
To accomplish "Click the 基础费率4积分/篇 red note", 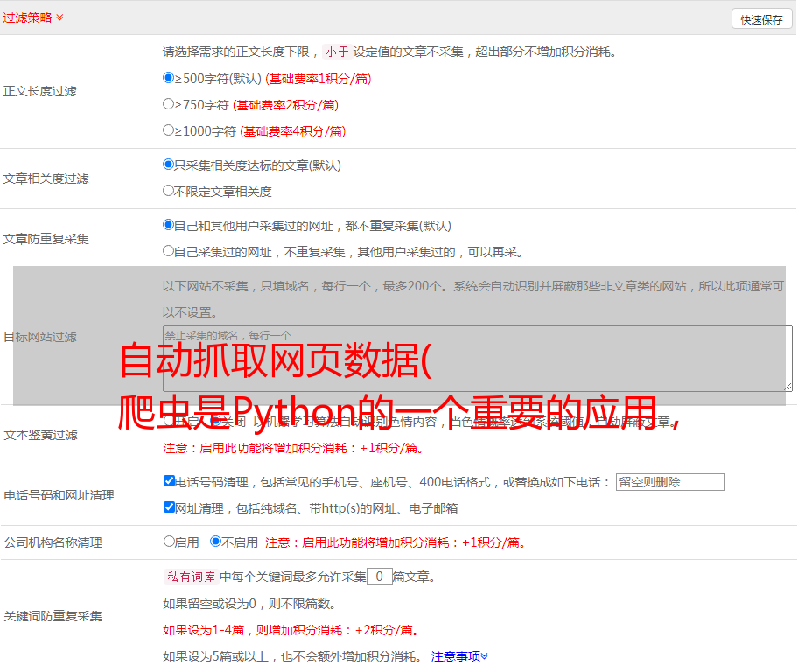I will pos(292,131).
